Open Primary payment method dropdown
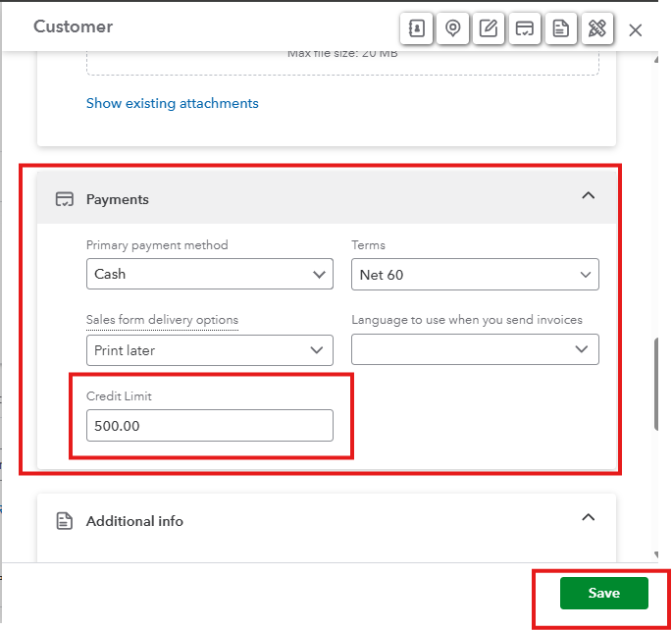The width and height of the screenshot is (672, 630). pos(210,274)
